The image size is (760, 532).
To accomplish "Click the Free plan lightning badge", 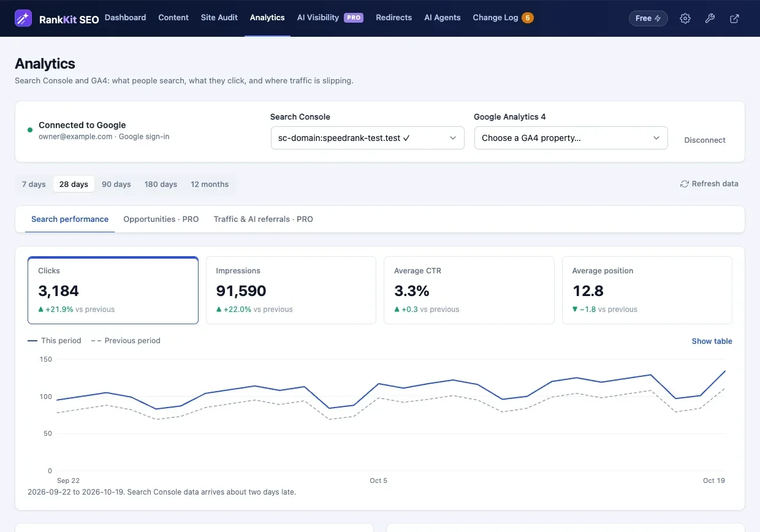I will click(x=648, y=18).
